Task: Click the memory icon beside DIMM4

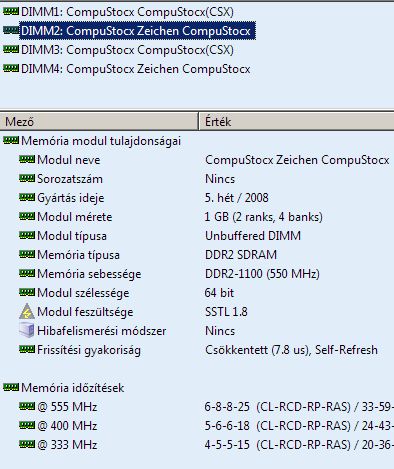Action: coord(11,69)
